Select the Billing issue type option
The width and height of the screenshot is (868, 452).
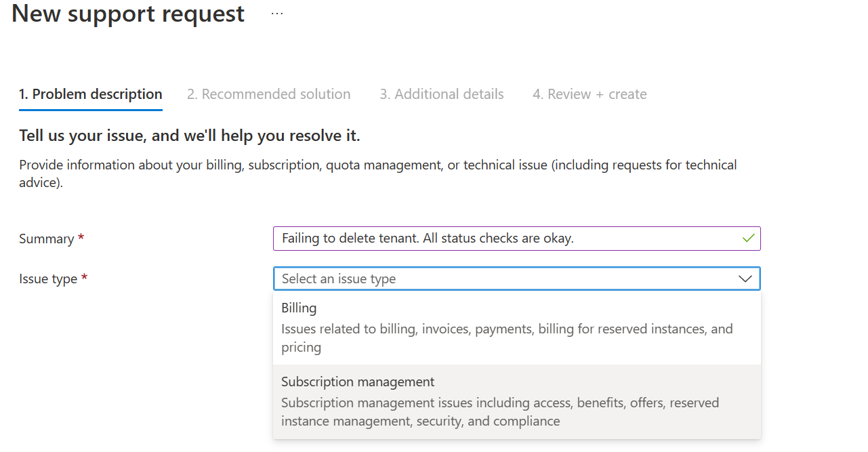(299, 308)
